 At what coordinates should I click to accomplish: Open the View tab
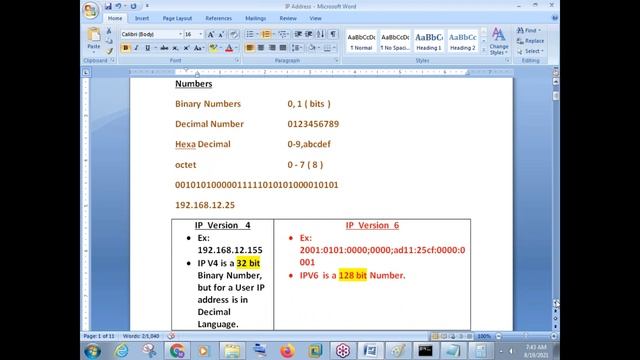(315, 18)
